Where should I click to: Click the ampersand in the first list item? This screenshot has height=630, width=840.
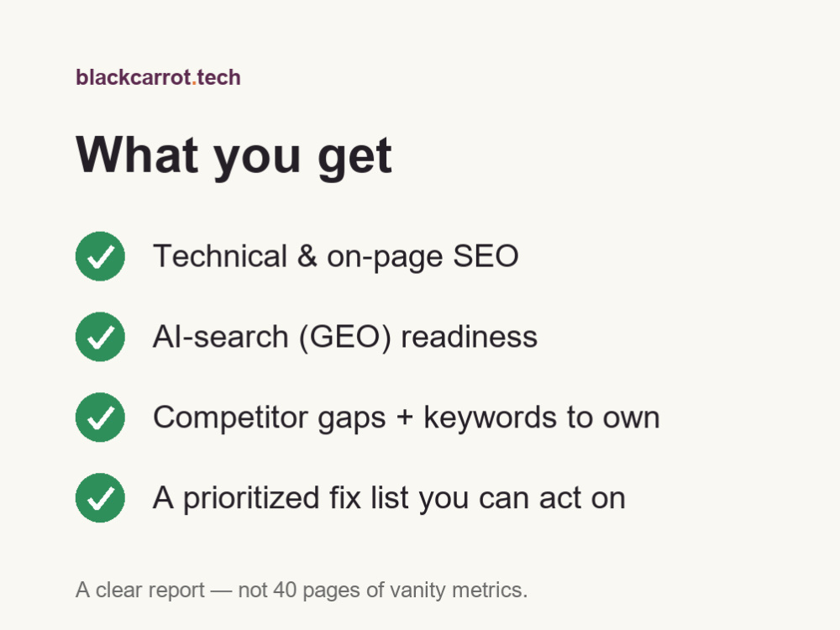[x=307, y=256]
